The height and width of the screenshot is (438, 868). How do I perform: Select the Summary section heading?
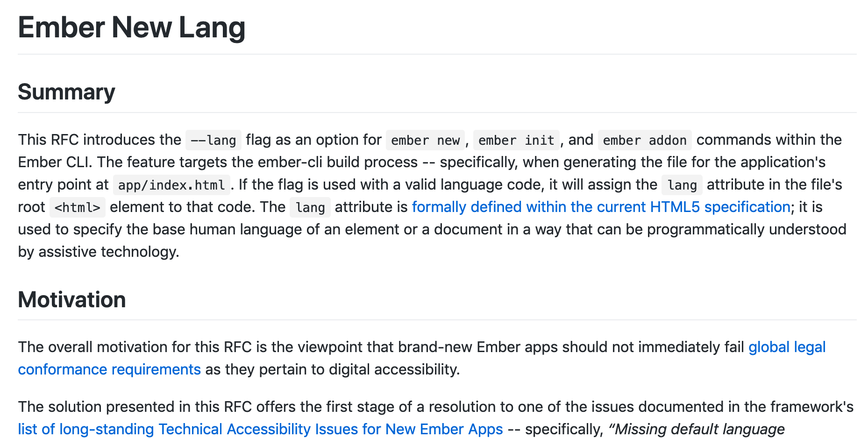point(66,92)
